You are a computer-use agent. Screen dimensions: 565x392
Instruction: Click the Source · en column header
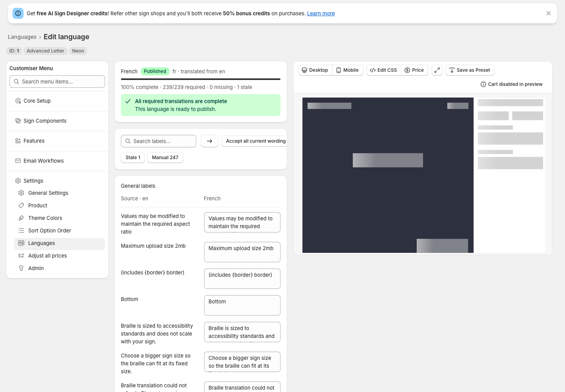(135, 198)
